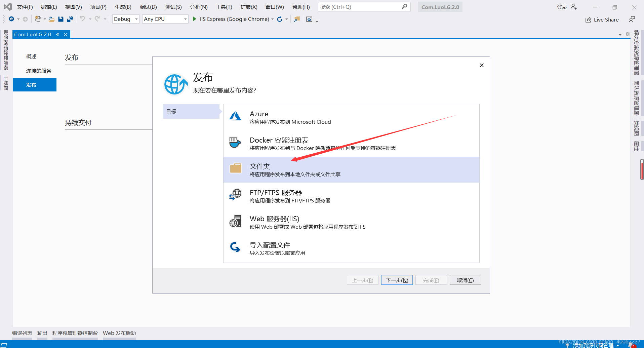
Task: Click the window screenshot toolbar icon
Action: coord(309,19)
